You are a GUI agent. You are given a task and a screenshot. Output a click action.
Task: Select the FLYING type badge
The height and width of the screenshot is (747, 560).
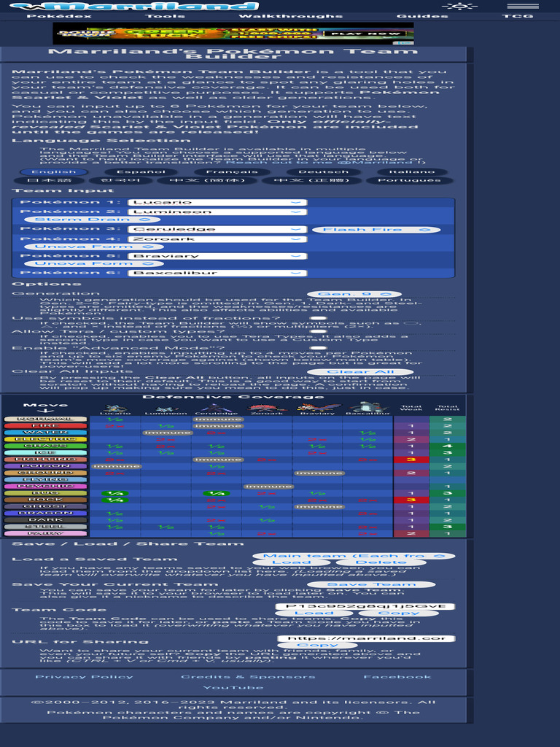click(46, 480)
